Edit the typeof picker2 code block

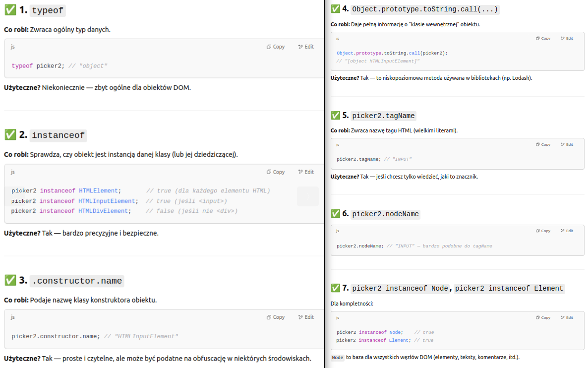(x=306, y=47)
